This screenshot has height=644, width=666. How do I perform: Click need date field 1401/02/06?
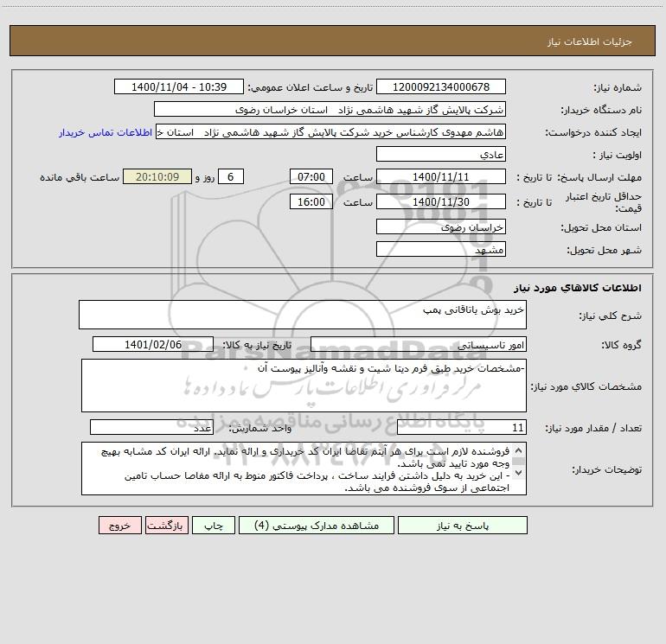click(x=153, y=344)
